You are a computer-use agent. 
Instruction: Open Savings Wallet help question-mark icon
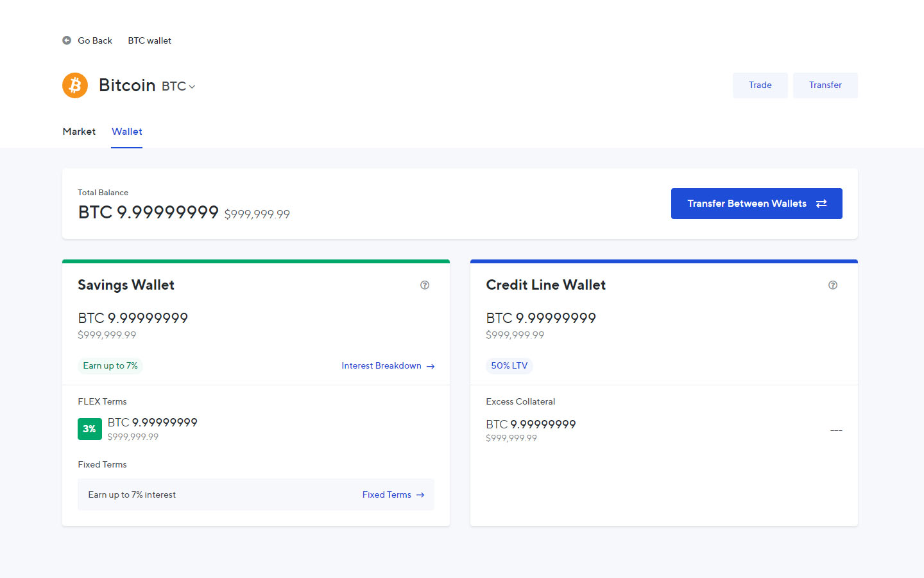click(x=425, y=285)
